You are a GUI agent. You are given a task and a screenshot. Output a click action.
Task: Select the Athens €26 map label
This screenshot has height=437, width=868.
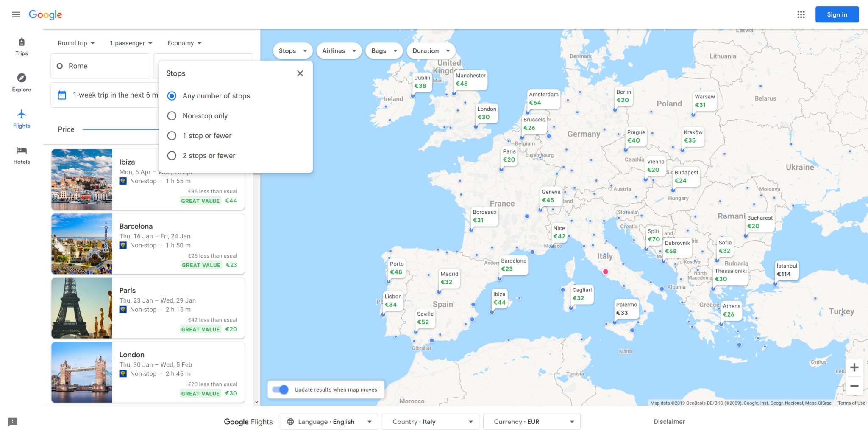[x=732, y=311]
